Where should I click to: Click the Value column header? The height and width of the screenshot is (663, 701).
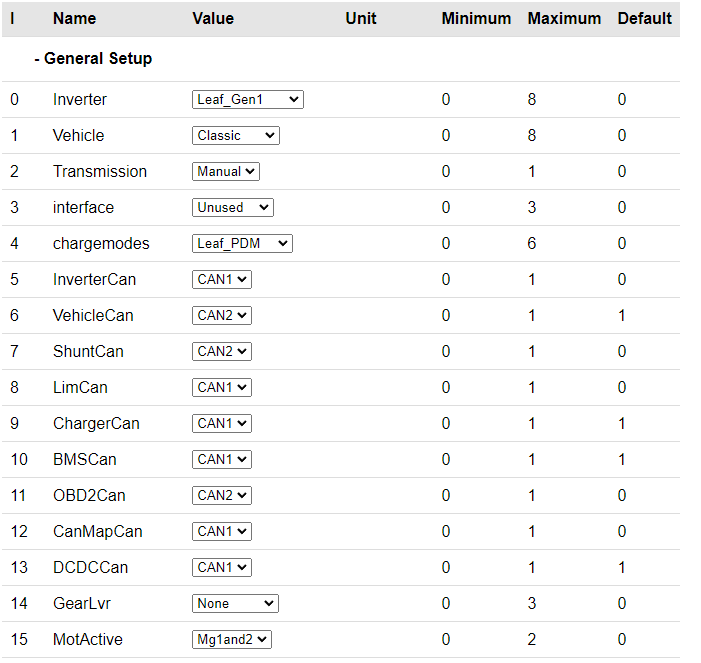212,19
